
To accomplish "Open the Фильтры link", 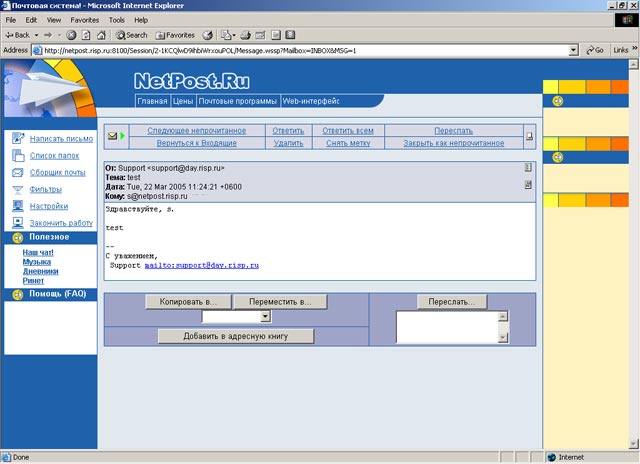I will [46, 189].
